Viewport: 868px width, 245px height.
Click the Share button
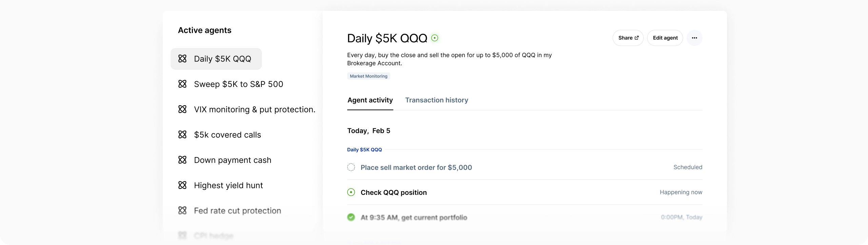(x=628, y=38)
